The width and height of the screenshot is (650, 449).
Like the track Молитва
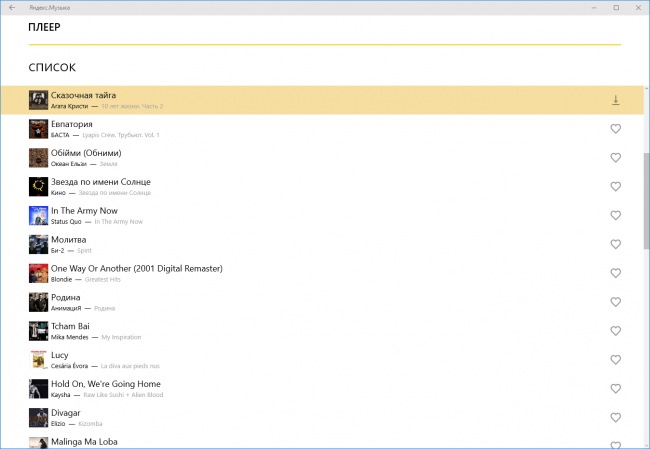616,244
